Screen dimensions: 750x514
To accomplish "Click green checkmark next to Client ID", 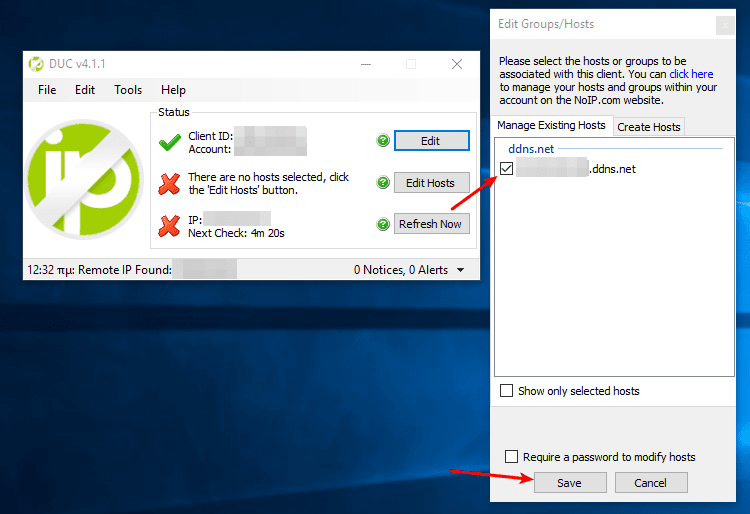I will (170, 142).
